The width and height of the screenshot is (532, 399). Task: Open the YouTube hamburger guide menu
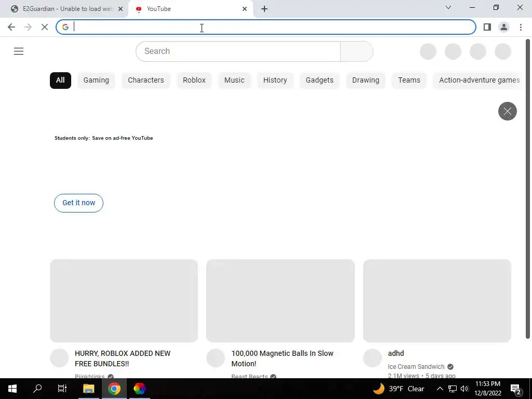[19, 51]
